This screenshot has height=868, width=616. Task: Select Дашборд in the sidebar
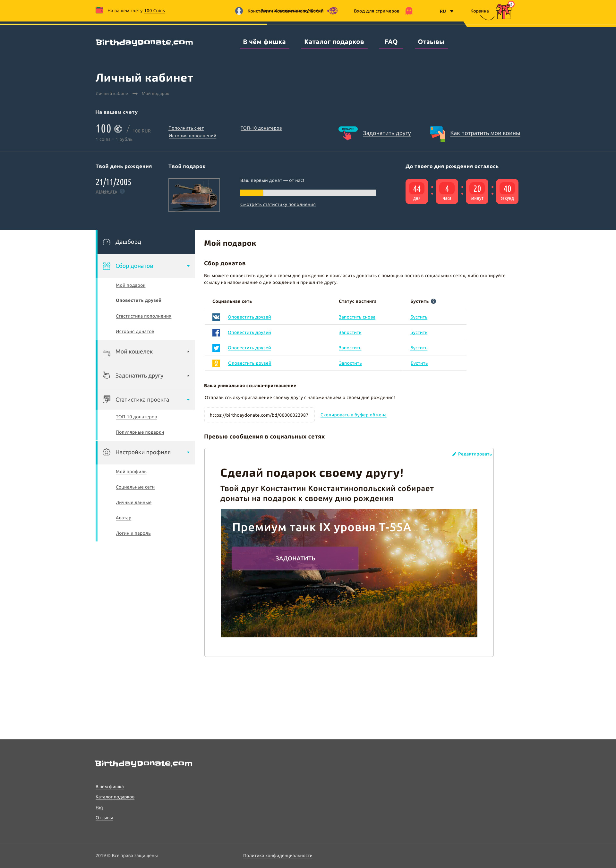click(145, 242)
